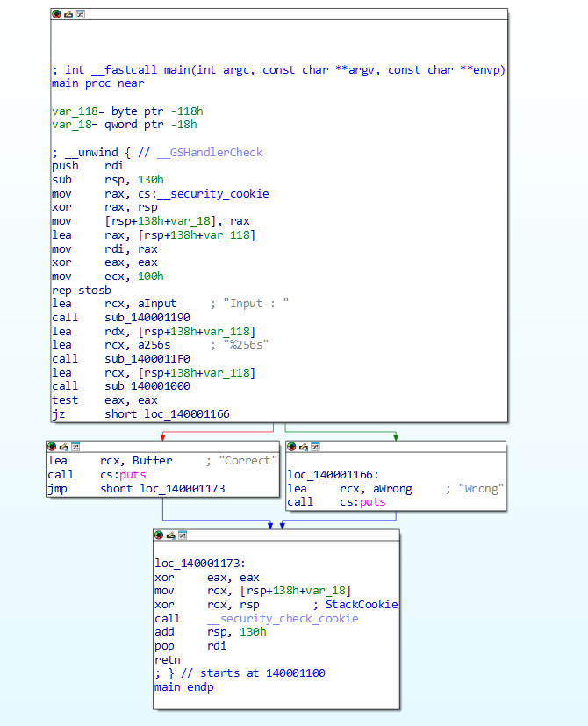The width and height of the screenshot is (588, 726).
Task: Select the "retn" instruction
Action: pyautogui.click(x=168, y=660)
